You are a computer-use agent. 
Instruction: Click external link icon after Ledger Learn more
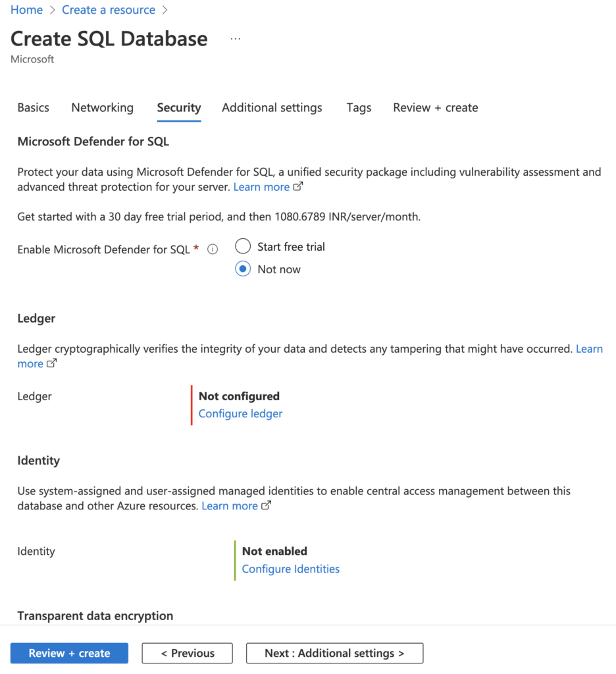[x=51, y=363]
